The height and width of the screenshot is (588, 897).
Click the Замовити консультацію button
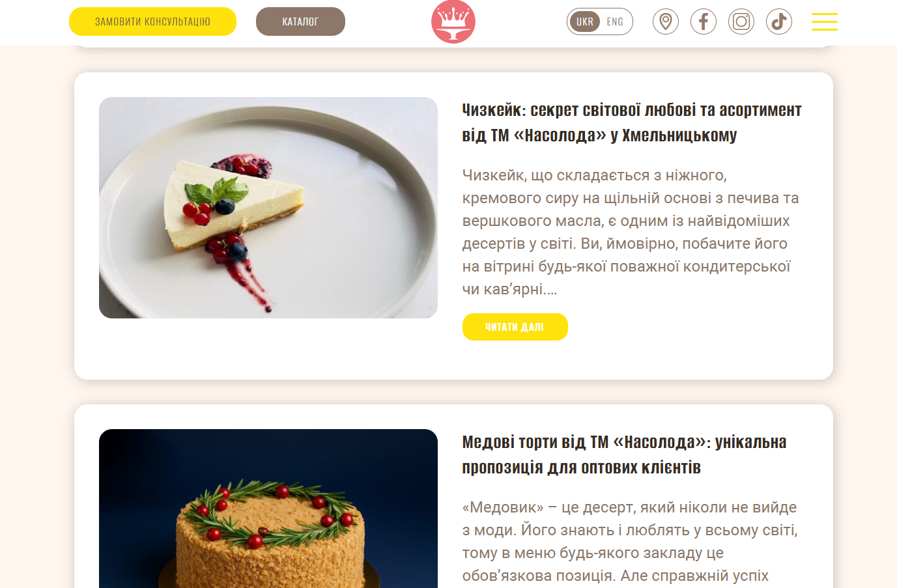(152, 21)
